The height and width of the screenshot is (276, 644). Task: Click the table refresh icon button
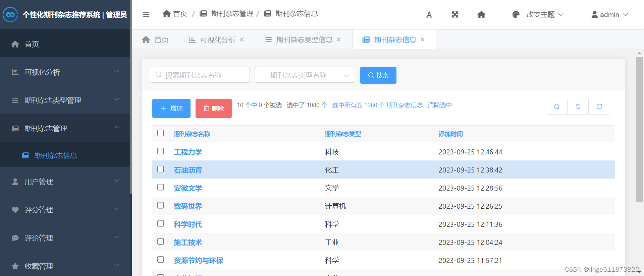click(578, 107)
